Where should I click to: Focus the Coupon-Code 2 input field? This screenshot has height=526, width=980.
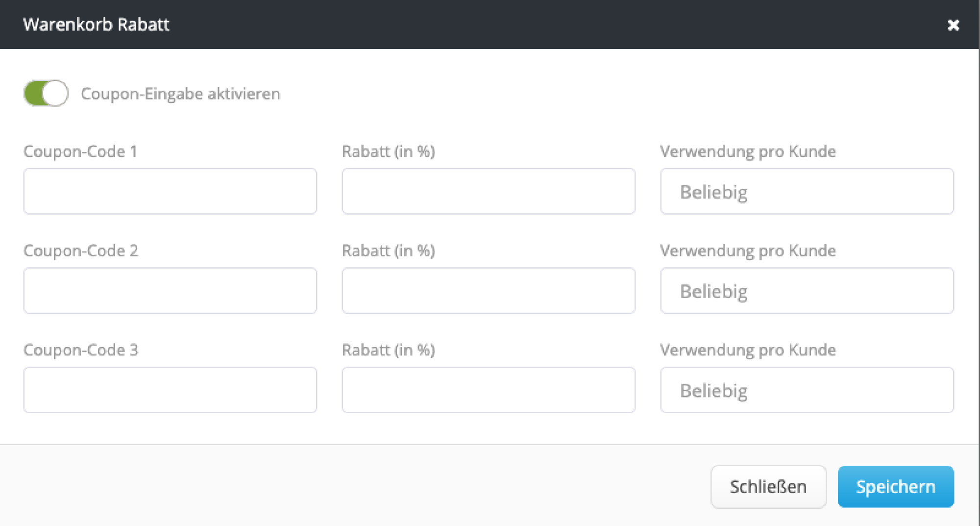click(x=170, y=291)
